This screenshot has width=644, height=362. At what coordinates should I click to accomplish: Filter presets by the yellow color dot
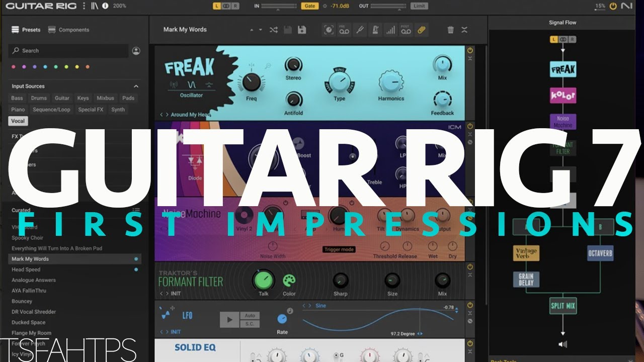[77, 67]
